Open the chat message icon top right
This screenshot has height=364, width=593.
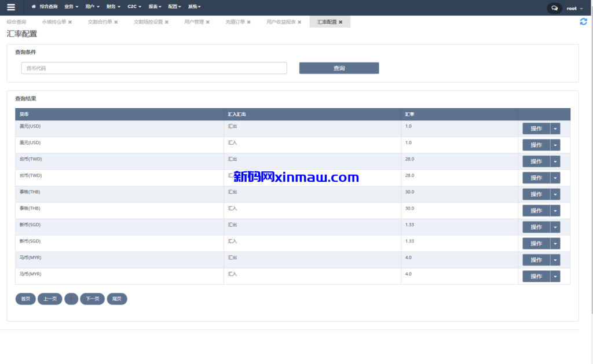click(x=554, y=8)
